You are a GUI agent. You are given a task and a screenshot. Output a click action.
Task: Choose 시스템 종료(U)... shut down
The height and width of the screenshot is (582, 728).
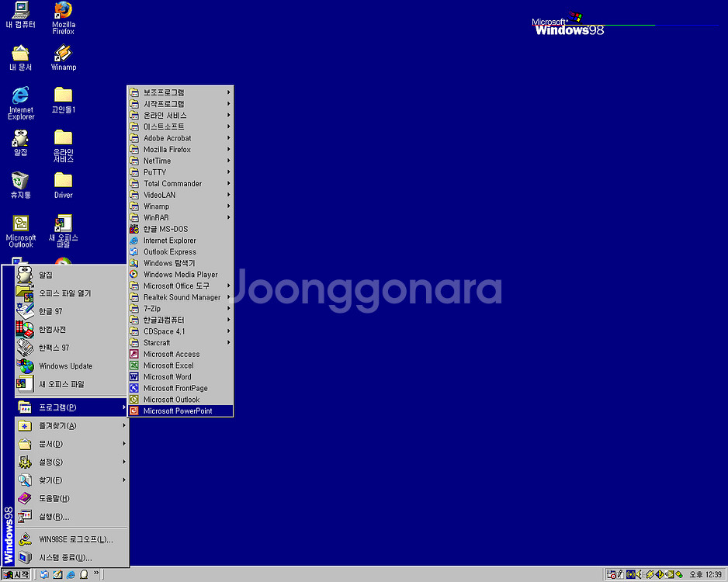[71, 557]
